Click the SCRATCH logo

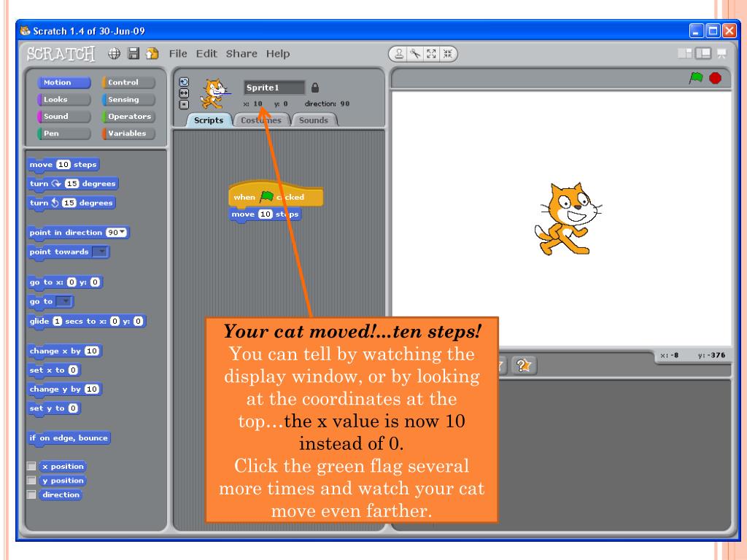click(61, 54)
